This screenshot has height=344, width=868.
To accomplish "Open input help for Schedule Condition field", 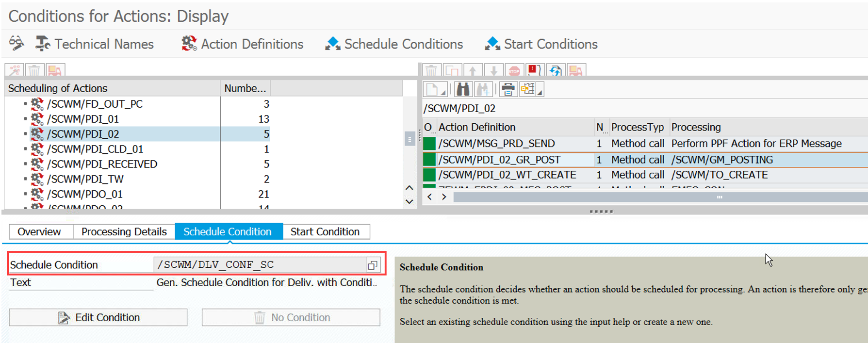I will coord(373,265).
